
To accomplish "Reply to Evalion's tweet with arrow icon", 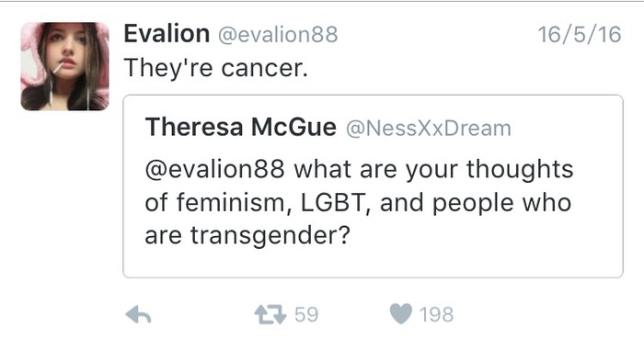I will click(x=138, y=315).
